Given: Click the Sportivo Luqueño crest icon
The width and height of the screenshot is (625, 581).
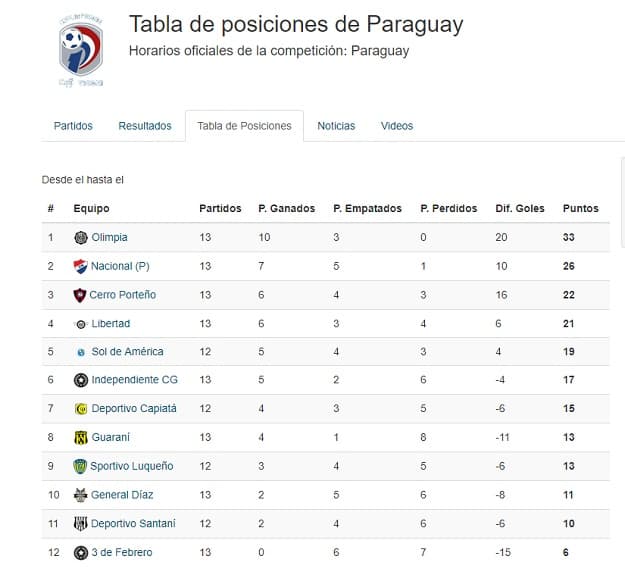Looking at the screenshot, I should (x=81, y=466).
